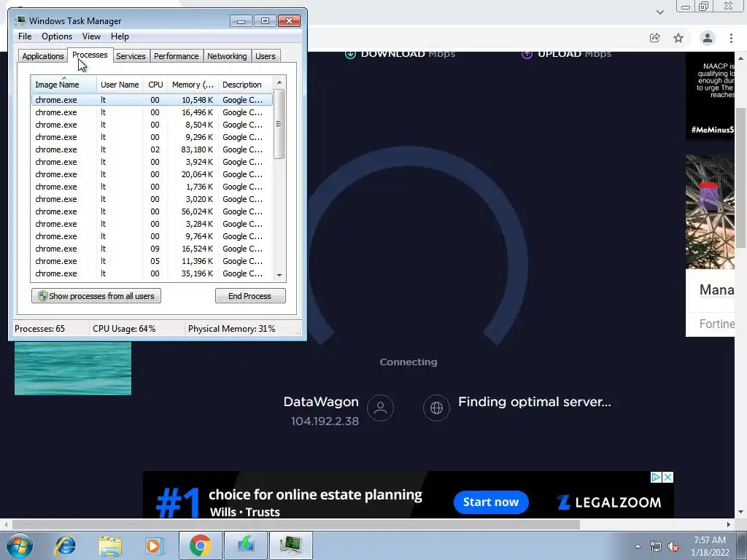The width and height of the screenshot is (747, 560).
Task: Switch to the Networking tab
Action: [227, 56]
